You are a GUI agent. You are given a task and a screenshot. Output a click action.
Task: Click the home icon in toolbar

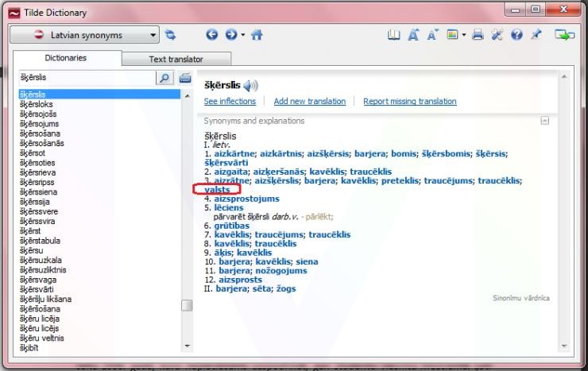pyautogui.click(x=257, y=36)
